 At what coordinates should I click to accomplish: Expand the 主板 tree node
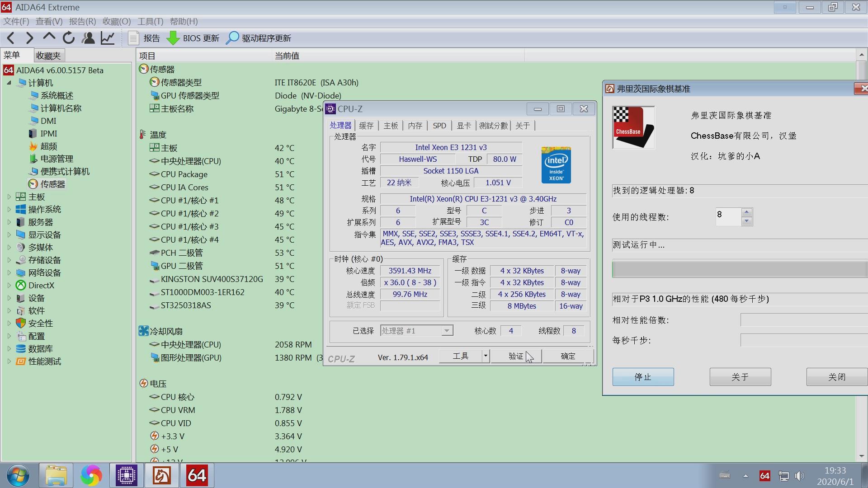click(x=9, y=197)
